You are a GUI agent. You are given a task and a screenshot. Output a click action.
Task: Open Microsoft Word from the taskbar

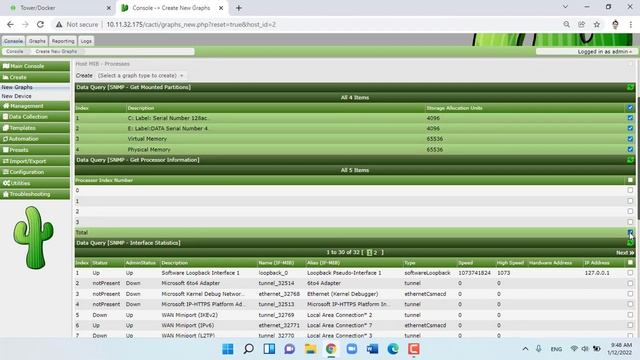(x=372, y=349)
